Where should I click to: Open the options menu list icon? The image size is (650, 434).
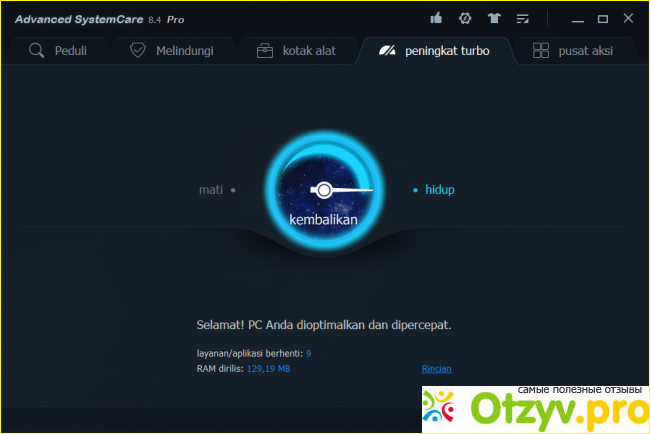tap(522, 19)
